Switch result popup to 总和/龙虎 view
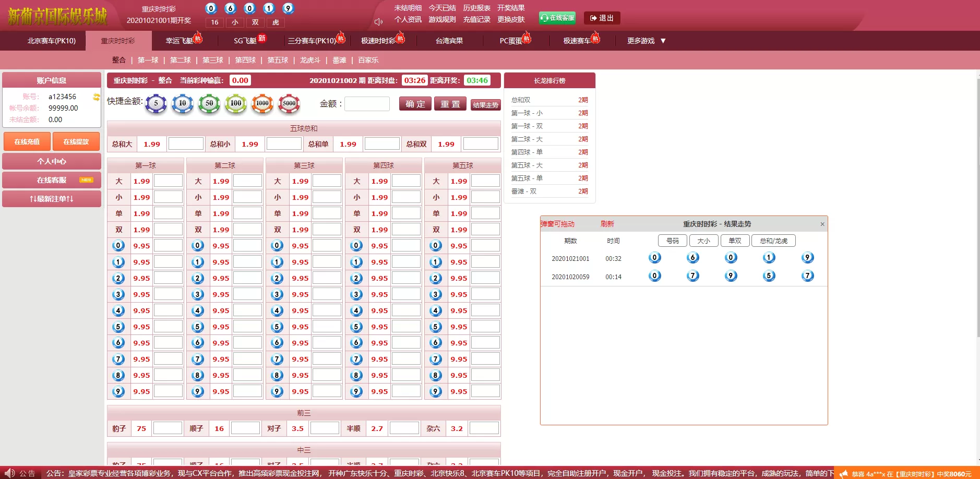 coord(773,241)
